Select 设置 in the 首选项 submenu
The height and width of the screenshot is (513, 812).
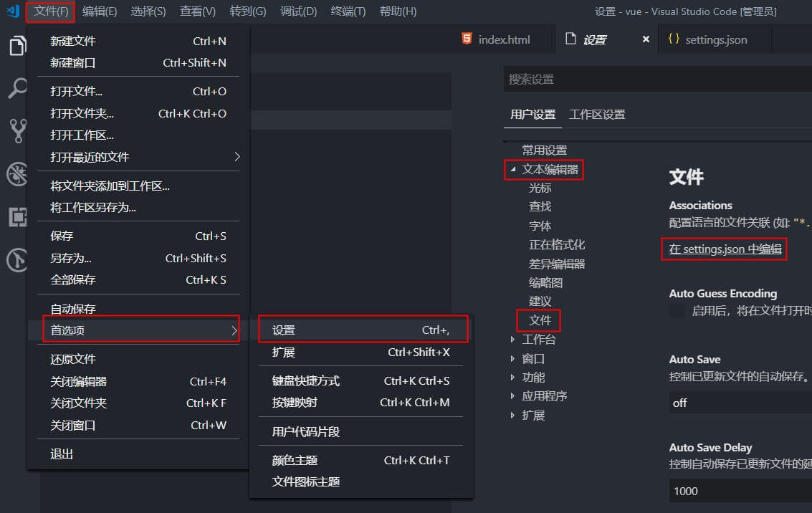point(362,330)
